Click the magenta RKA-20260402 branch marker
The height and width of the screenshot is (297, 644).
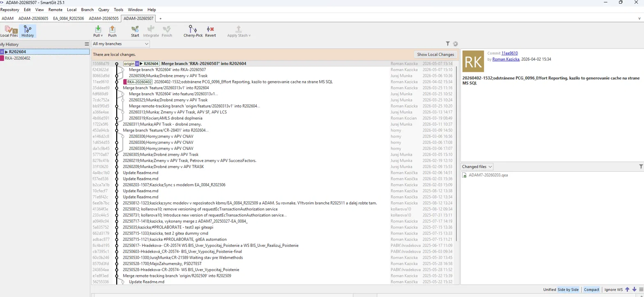point(2,58)
